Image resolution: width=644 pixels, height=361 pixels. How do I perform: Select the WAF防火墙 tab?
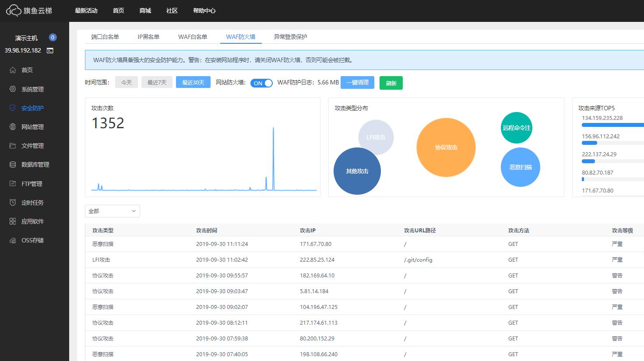point(241,37)
